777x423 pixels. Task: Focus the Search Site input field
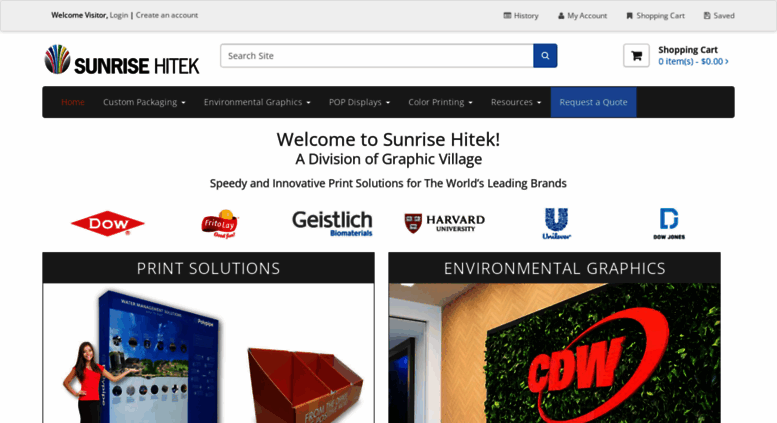pos(377,55)
